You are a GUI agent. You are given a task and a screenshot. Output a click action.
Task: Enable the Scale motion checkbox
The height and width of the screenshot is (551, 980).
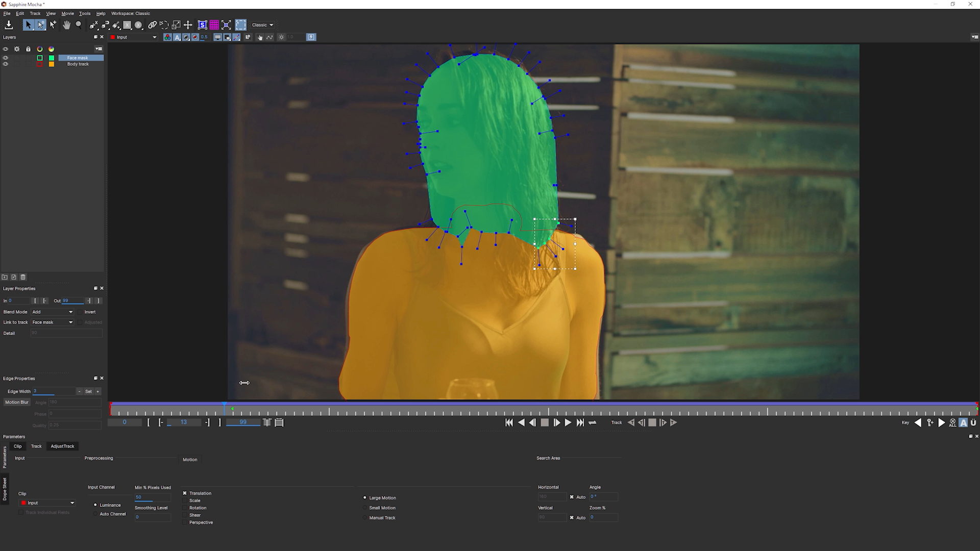click(185, 500)
